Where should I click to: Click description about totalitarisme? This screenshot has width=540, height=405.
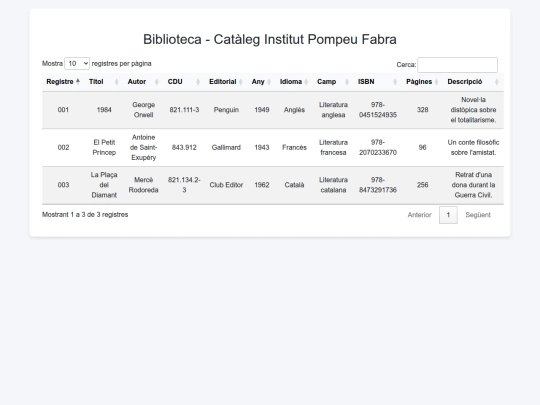(473, 110)
